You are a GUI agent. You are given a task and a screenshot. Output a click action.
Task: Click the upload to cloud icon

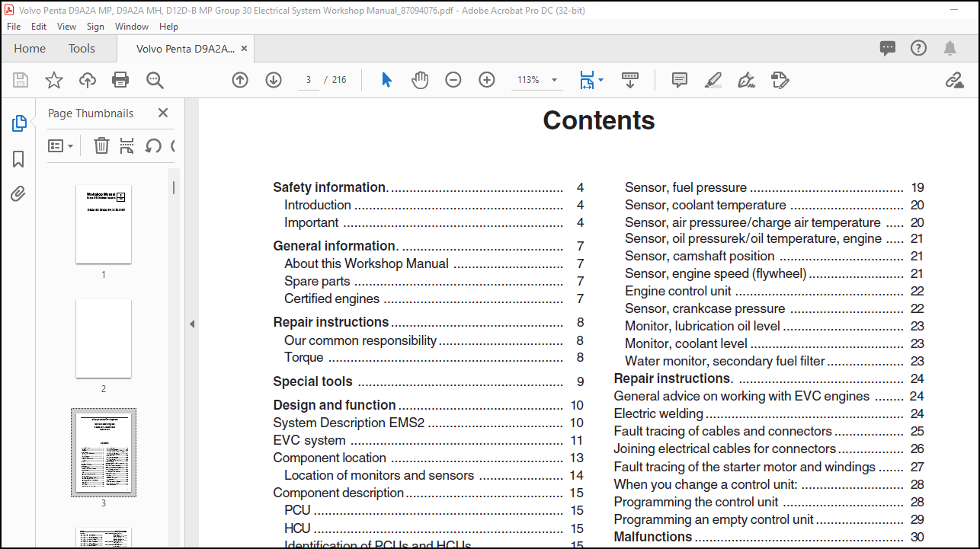[88, 80]
